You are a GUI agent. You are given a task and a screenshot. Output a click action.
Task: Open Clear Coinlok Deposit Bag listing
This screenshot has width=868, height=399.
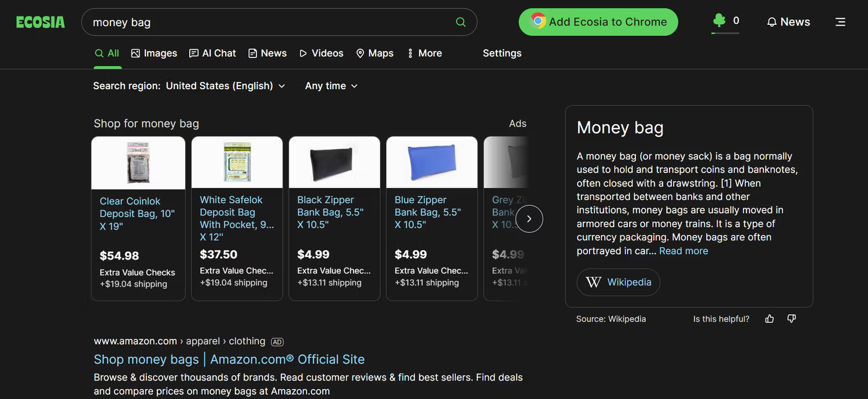click(x=137, y=214)
